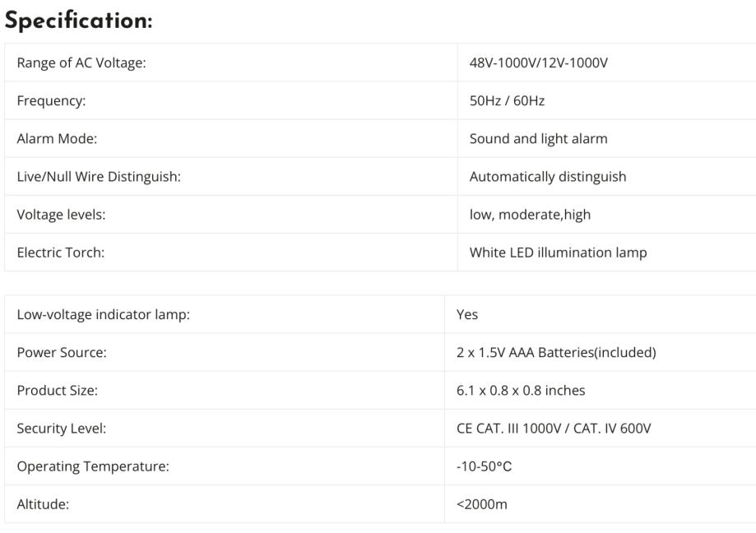Select the Automatically distinguish value
The image size is (756, 533).
(547, 176)
